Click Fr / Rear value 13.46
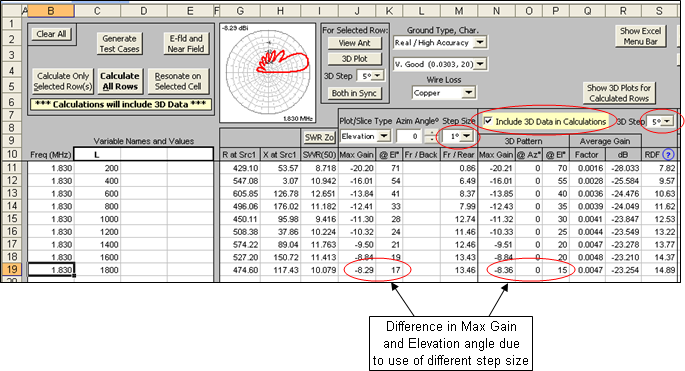Image resolution: width=685 pixels, height=371 pixels. 459,270
